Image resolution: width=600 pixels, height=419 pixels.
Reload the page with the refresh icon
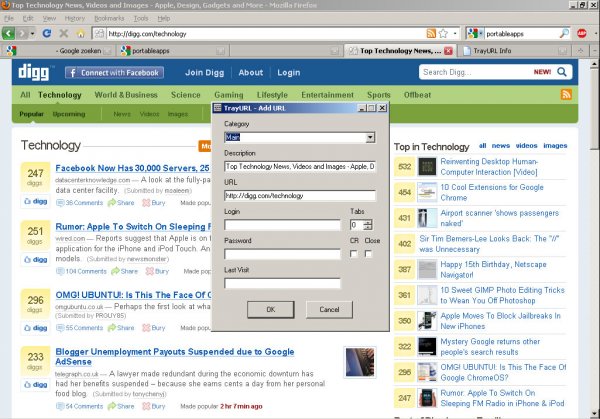click(x=47, y=34)
